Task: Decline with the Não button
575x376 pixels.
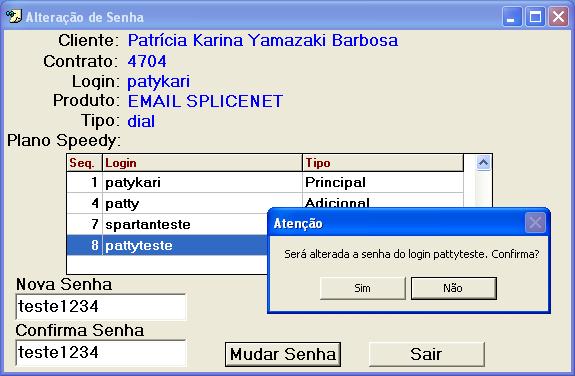Action: [454, 288]
